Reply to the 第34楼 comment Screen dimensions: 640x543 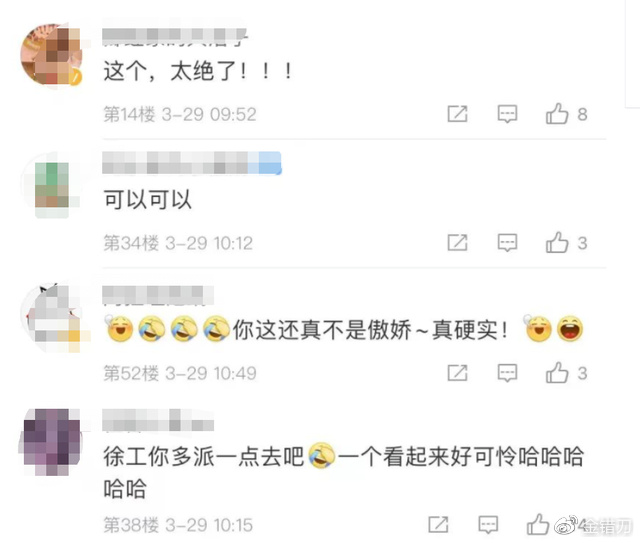507,243
